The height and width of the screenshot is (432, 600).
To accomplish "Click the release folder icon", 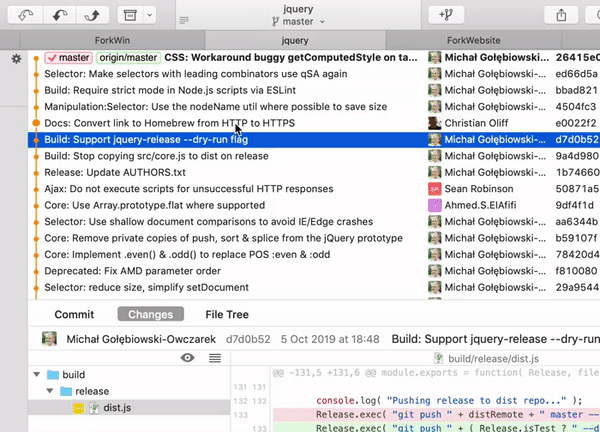I will [x=66, y=391].
